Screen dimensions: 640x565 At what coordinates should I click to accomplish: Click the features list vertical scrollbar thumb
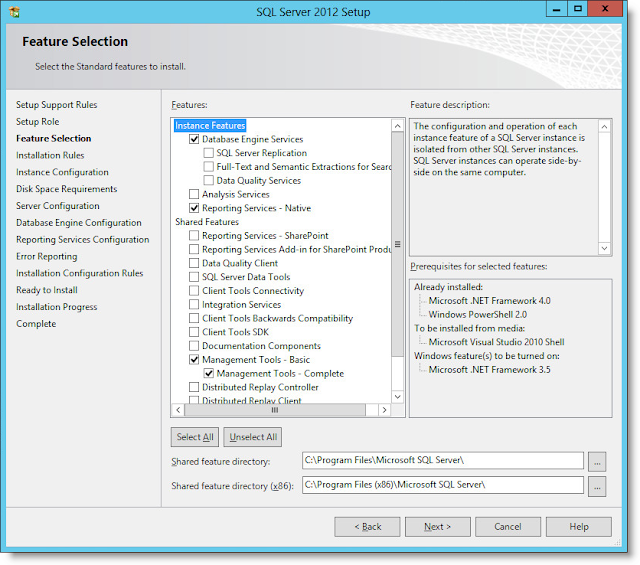tap(397, 244)
